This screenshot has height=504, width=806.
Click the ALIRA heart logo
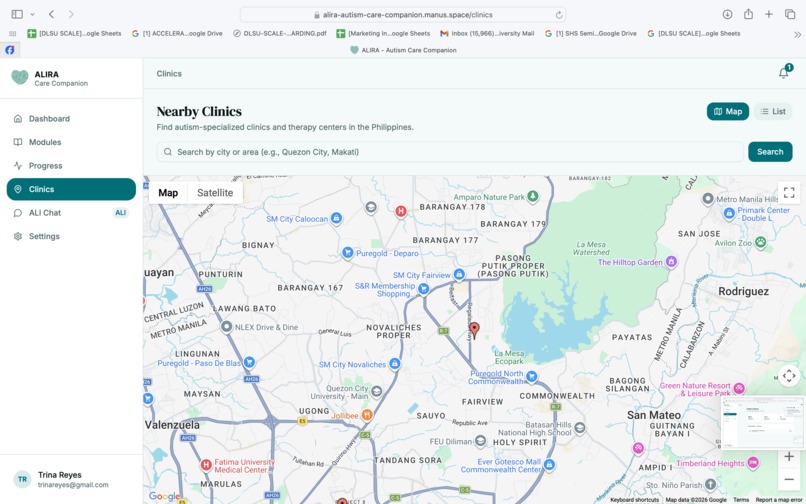tap(20, 78)
